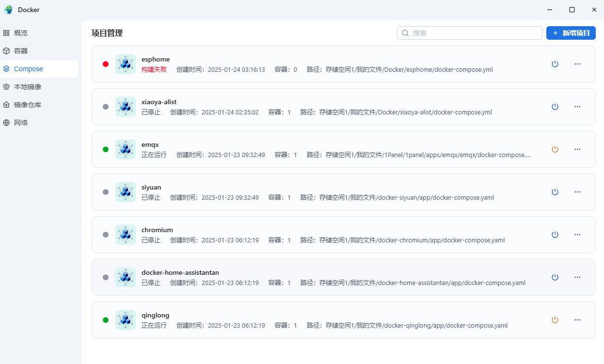Open more options menu for chromium
This screenshot has width=604, height=364.
point(577,235)
